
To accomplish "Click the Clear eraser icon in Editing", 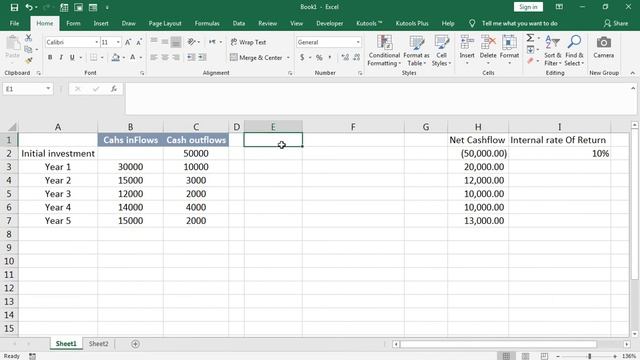I will [x=530, y=61].
